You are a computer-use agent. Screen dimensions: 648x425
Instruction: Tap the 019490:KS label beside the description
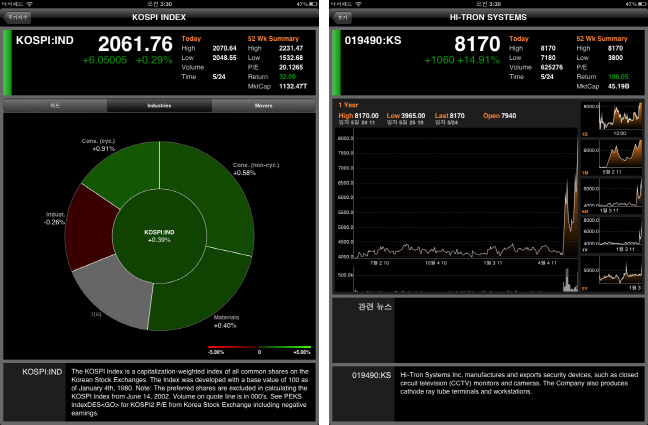point(371,375)
